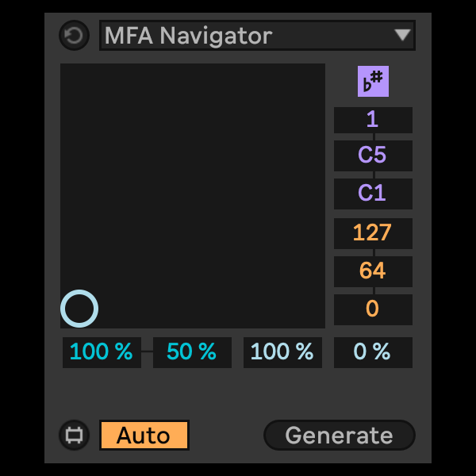Click the dropdown arrow beside MFA Navigator
476x476 pixels.
(x=403, y=36)
